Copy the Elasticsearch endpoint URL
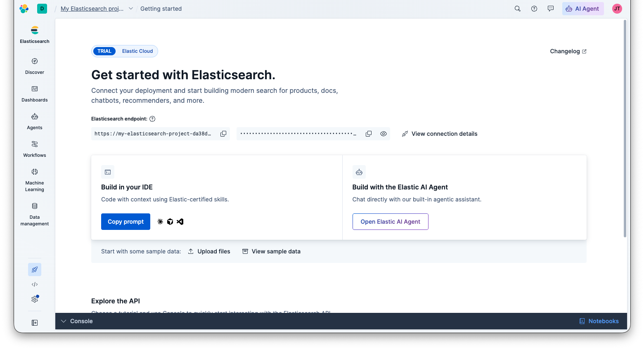Image resolution: width=644 pixels, height=350 pixels. pos(223,134)
